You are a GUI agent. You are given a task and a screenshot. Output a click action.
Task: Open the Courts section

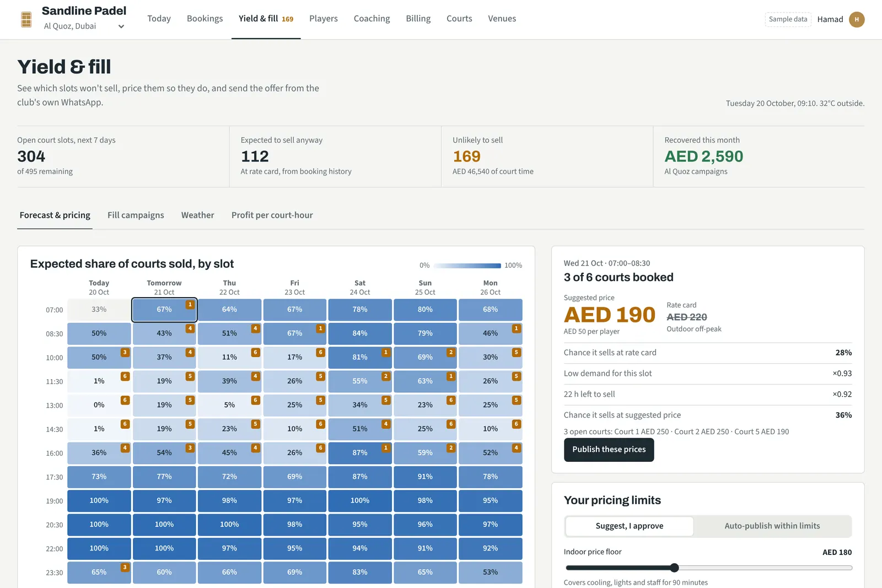click(x=459, y=19)
